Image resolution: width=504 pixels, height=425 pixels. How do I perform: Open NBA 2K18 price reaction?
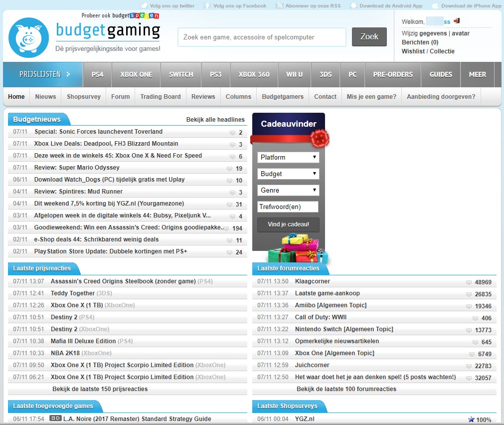tap(65, 353)
